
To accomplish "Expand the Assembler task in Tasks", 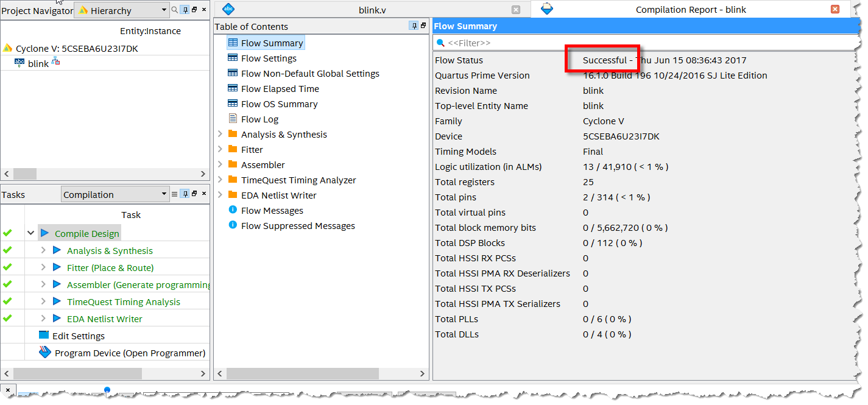I will (x=43, y=284).
